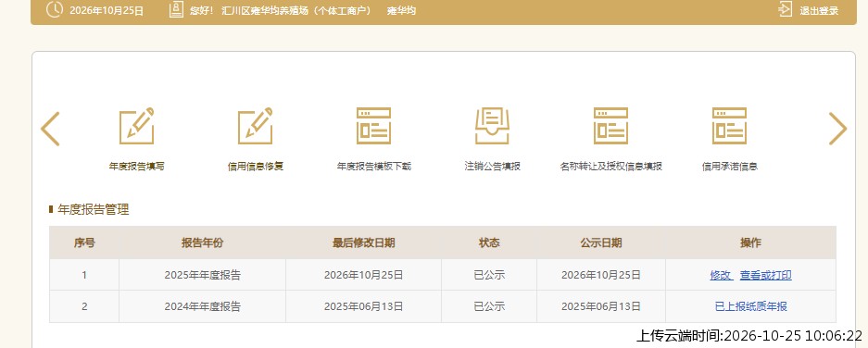
Task: Click the 年度报告模板下载 icon
Action: click(x=373, y=126)
